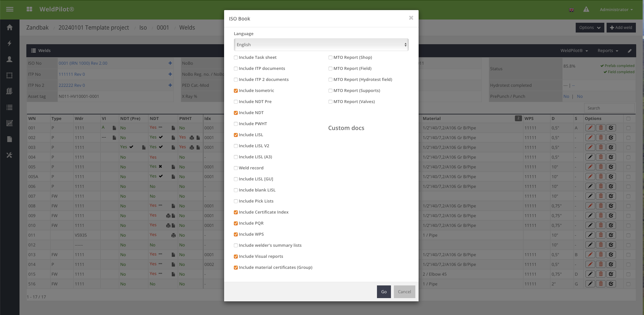Click the pencil edit icon for weld 001
The width and height of the screenshot is (644, 315).
[x=590, y=128]
